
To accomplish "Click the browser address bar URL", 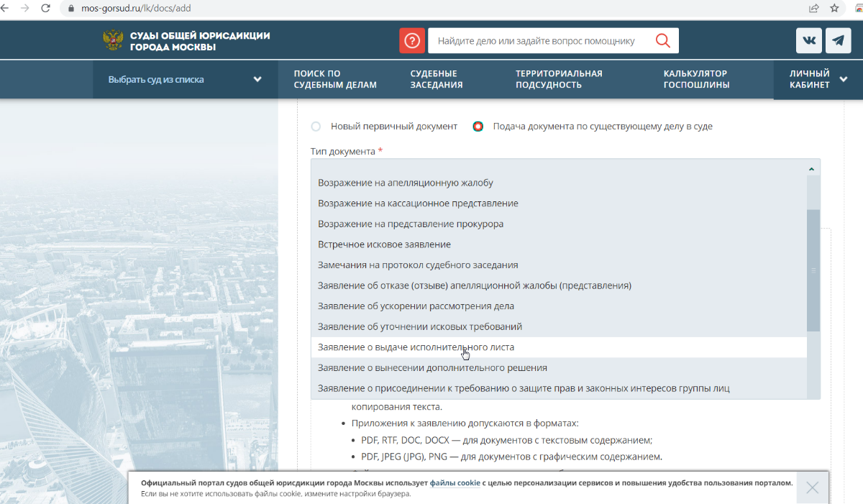I will tap(136, 9).
